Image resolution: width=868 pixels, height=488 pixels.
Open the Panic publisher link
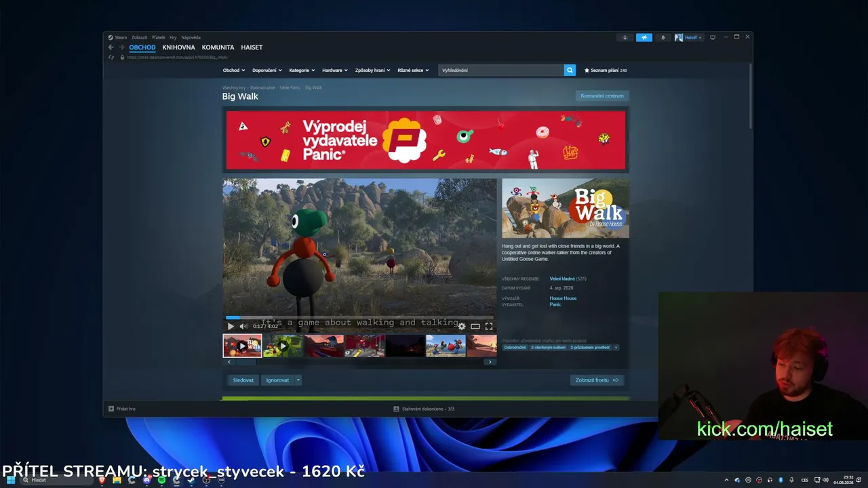click(555, 304)
